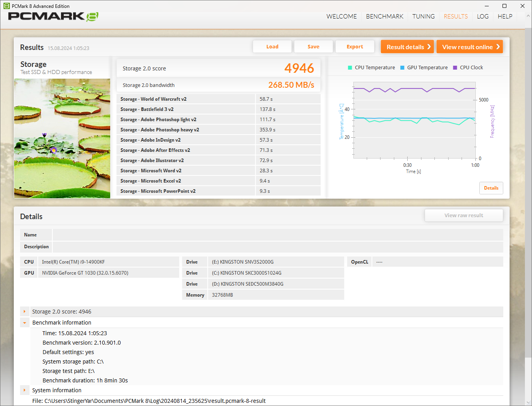Viewport: 532px width, 406px height.
Task: Click the Benchmark duration line
Action: tap(85, 380)
